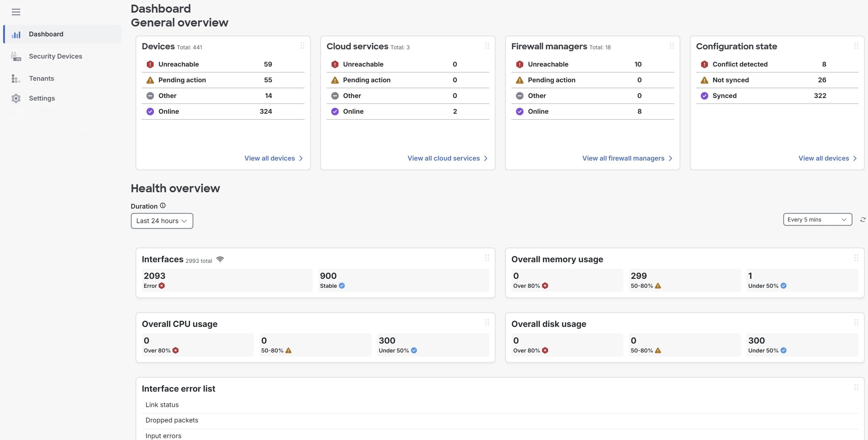Screen dimensions: 868x440
Task: Click the Online status check in Cloud services
Action: click(335, 112)
